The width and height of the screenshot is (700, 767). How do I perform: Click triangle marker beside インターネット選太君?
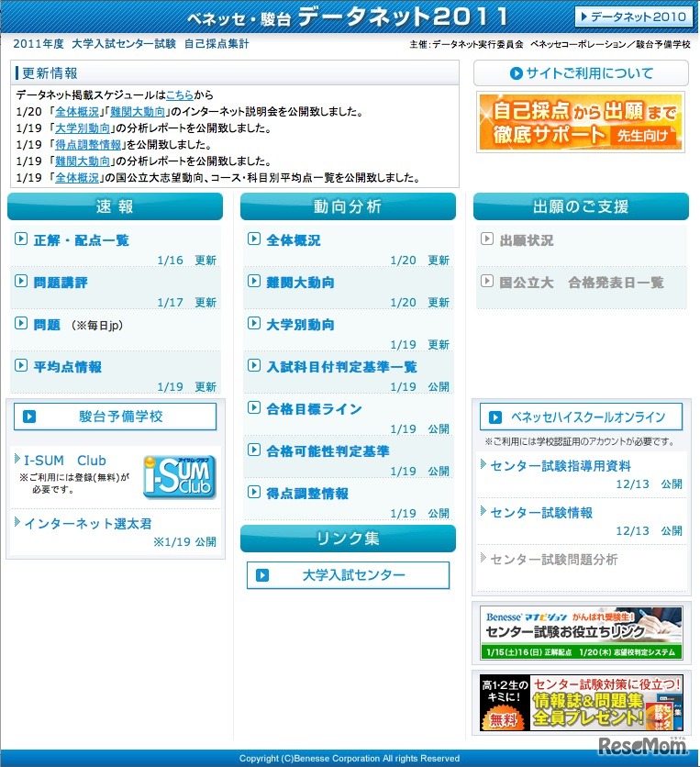pos(17,522)
